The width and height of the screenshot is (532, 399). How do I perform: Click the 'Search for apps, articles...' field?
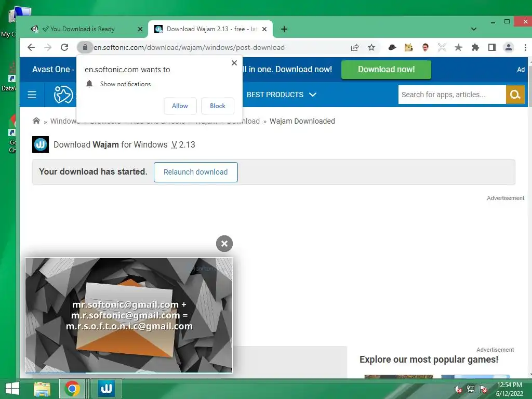pos(451,95)
